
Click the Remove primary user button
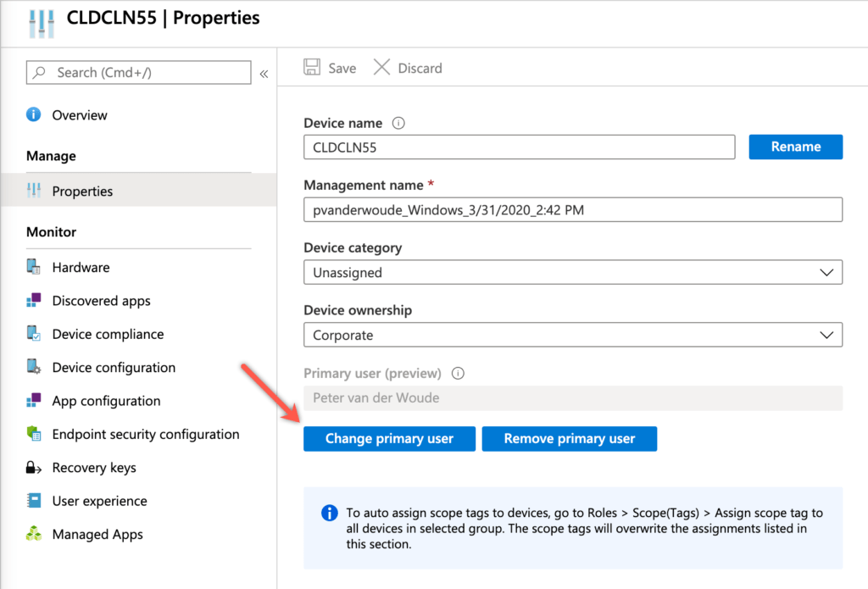click(x=569, y=438)
